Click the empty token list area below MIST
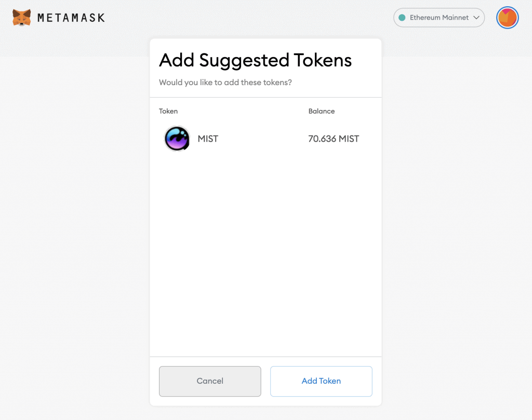The image size is (532, 420). [265, 254]
